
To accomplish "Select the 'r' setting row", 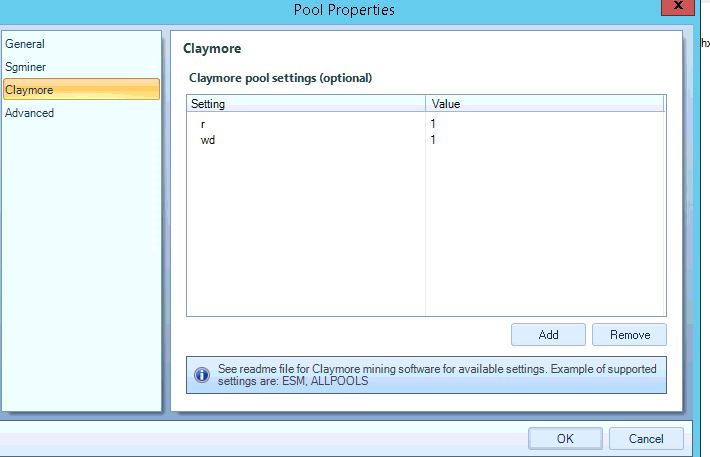I will point(426,124).
